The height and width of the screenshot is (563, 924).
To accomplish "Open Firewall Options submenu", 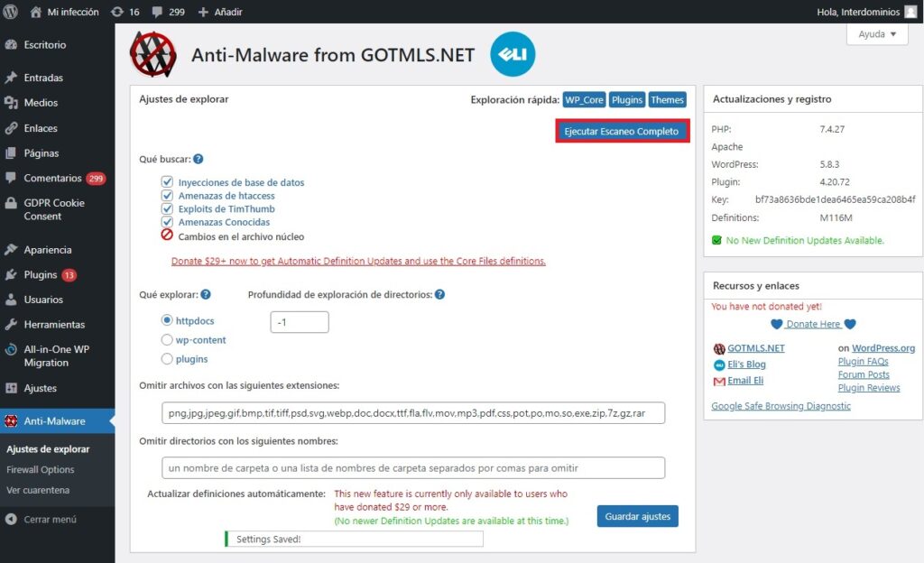I will click(41, 469).
